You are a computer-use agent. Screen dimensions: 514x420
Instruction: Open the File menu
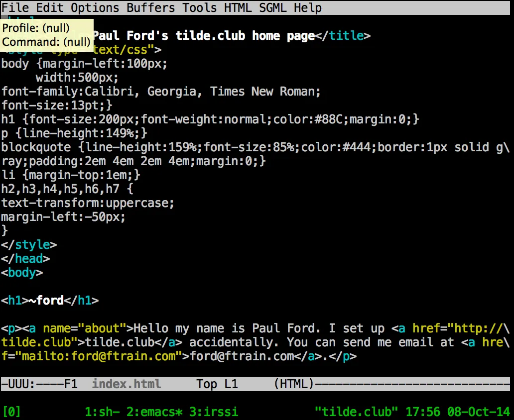[x=15, y=7]
